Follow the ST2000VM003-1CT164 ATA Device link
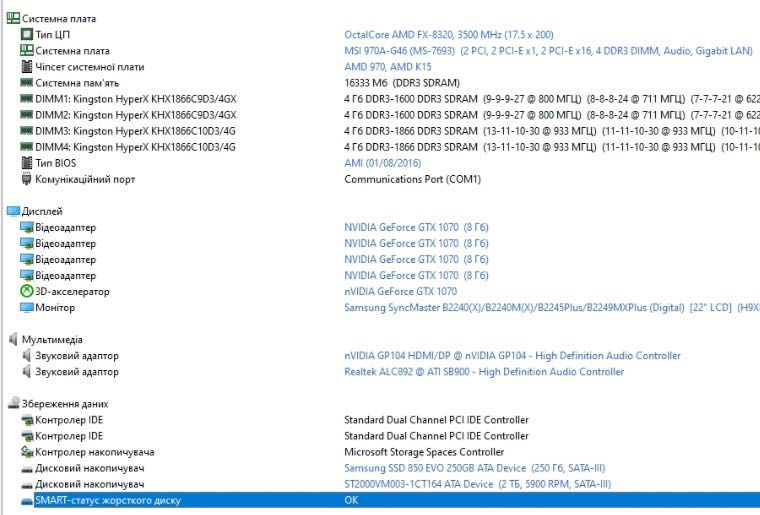The height and width of the screenshot is (515, 760). point(477,484)
